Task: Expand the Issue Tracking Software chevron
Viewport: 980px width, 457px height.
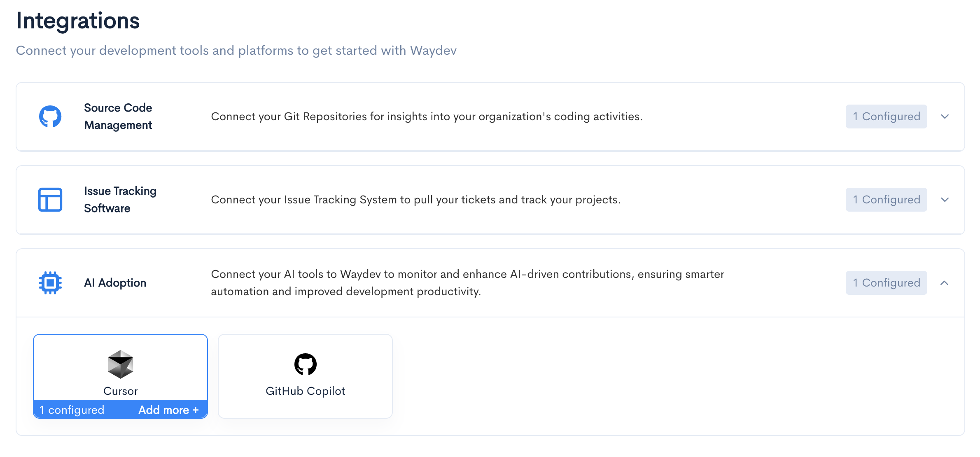Action: click(945, 200)
